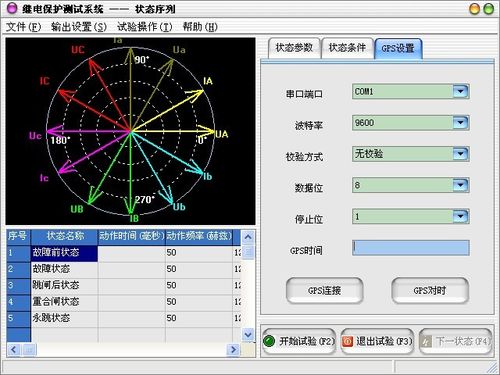
Task: Click the 动作时间(毫秒) column header
Action: [x=132, y=236]
